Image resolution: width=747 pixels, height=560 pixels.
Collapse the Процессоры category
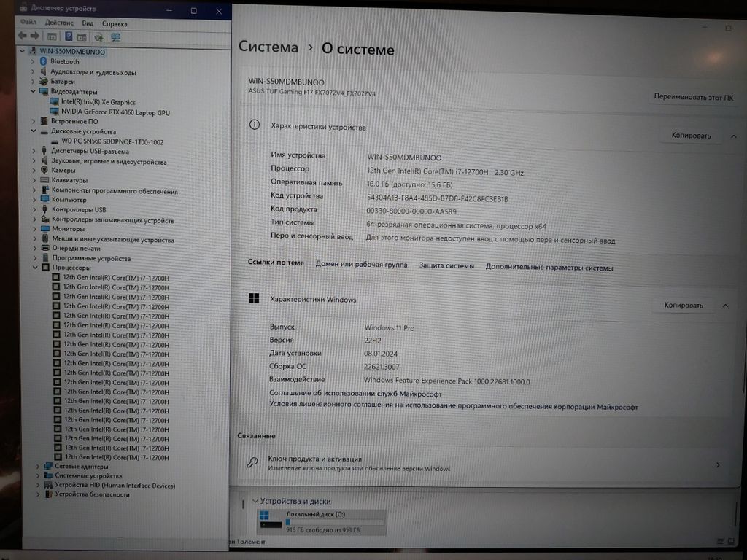(x=34, y=268)
